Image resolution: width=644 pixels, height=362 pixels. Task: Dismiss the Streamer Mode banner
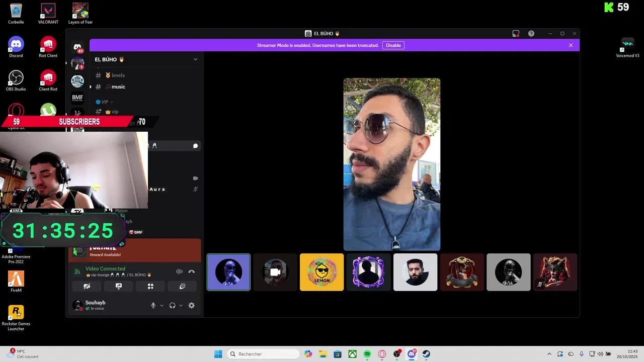tap(571, 45)
